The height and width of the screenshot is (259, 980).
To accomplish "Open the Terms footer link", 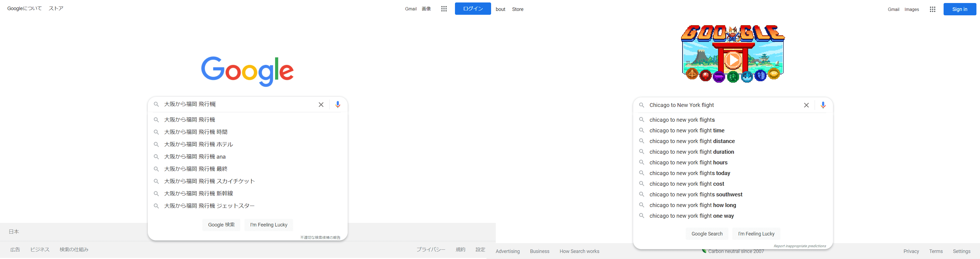I will [x=935, y=251].
